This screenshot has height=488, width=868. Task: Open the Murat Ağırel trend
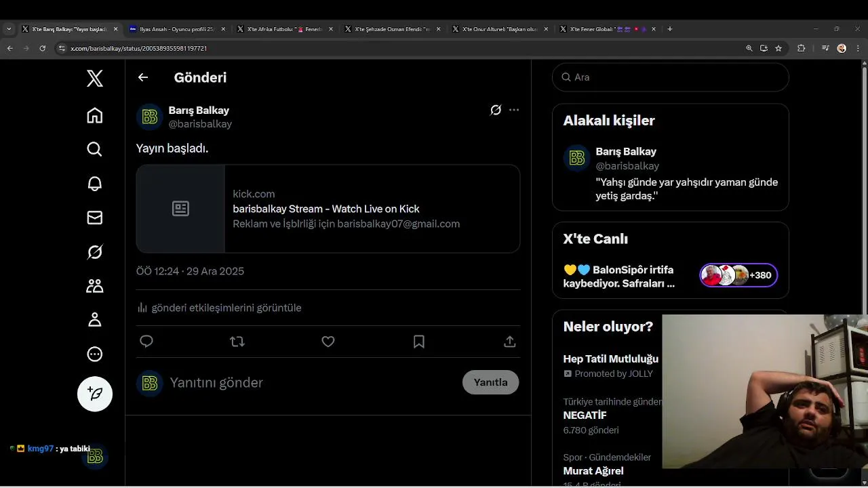pos(593,471)
